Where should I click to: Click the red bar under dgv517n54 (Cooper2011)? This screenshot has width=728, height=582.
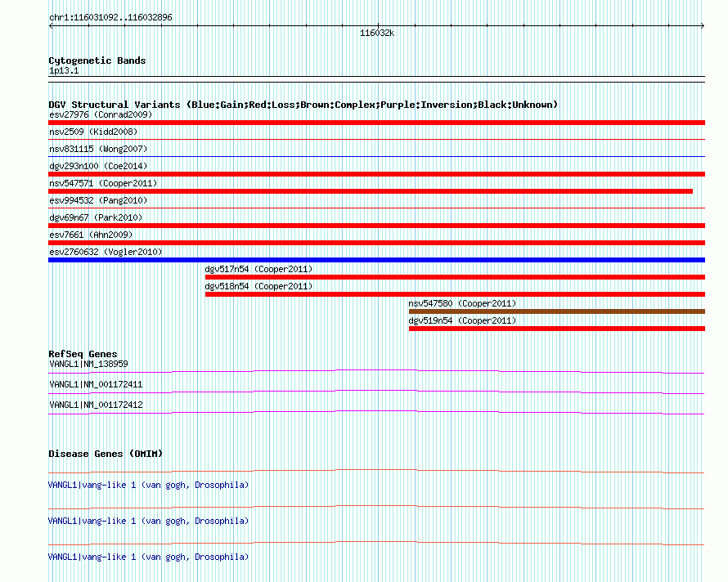(455, 277)
